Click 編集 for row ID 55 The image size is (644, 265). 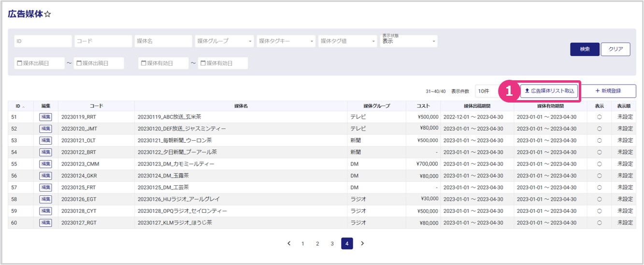click(45, 164)
